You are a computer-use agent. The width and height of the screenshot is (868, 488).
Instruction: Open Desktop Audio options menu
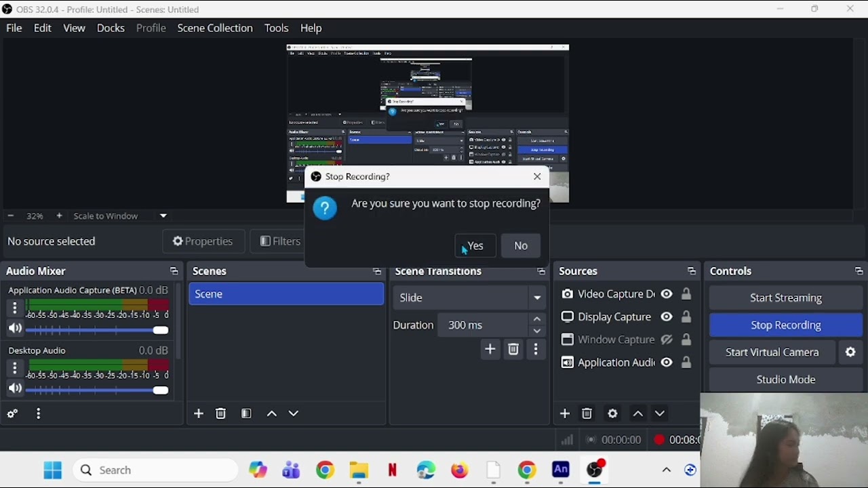pyautogui.click(x=14, y=369)
